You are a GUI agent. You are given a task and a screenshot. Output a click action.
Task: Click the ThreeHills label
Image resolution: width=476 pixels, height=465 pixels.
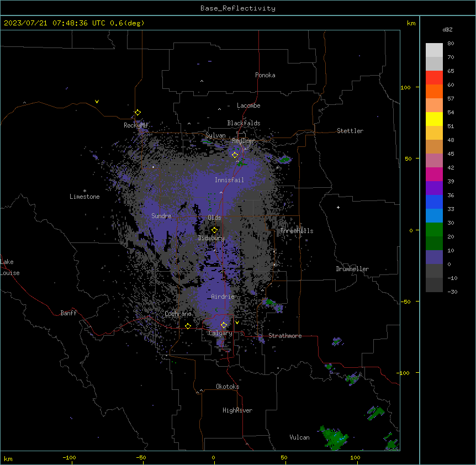[297, 231]
